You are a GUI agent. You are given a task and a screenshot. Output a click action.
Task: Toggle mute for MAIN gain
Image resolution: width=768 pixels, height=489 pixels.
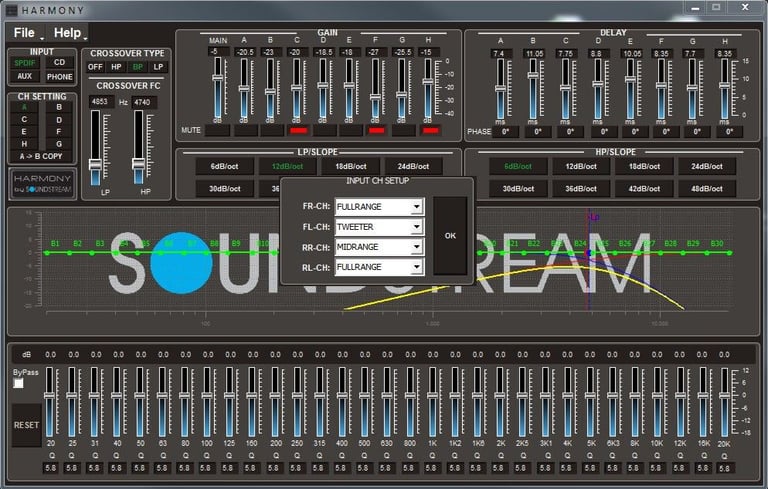[217, 130]
